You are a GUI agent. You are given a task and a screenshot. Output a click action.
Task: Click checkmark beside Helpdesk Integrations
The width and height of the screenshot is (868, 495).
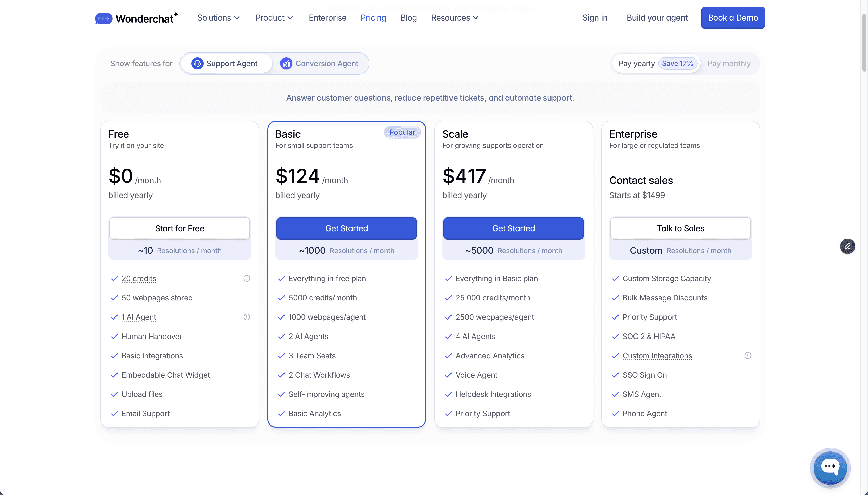[448, 394]
